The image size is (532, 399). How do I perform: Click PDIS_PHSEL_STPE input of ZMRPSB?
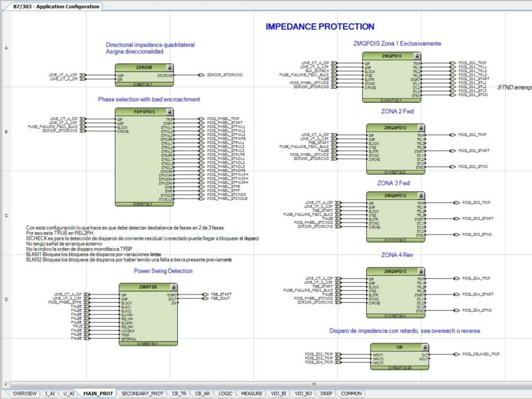[65, 302]
